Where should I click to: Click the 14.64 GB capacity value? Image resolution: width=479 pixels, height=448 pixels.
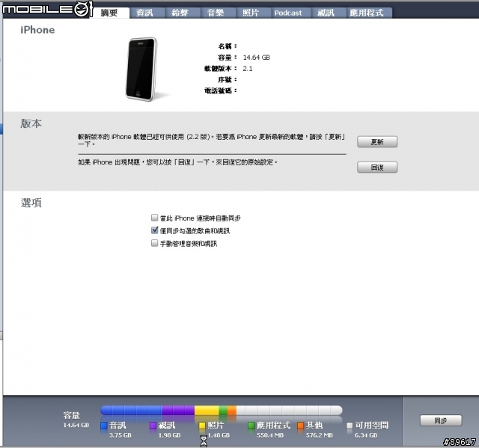[256, 58]
